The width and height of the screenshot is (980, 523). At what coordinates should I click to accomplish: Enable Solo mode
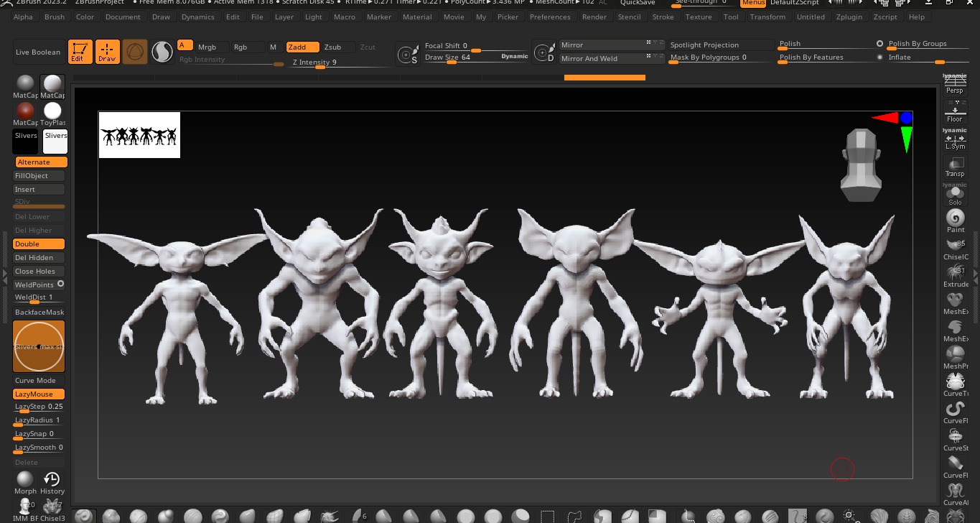955,195
